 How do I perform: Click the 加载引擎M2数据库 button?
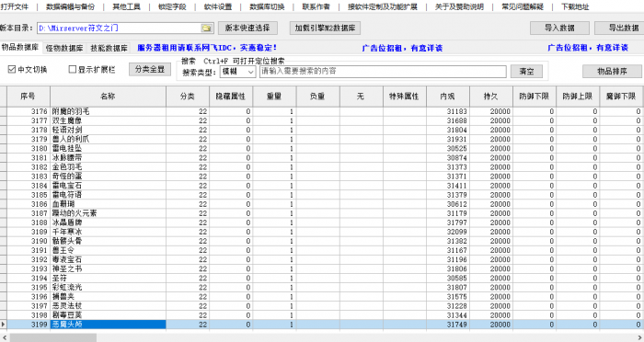(325, 28)
